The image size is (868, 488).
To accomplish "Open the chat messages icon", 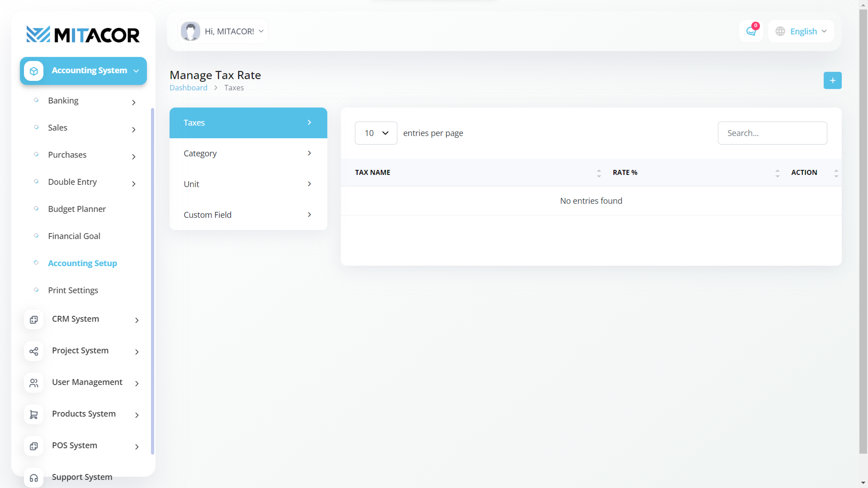I will pyautogui.click(x=751, y=31).
